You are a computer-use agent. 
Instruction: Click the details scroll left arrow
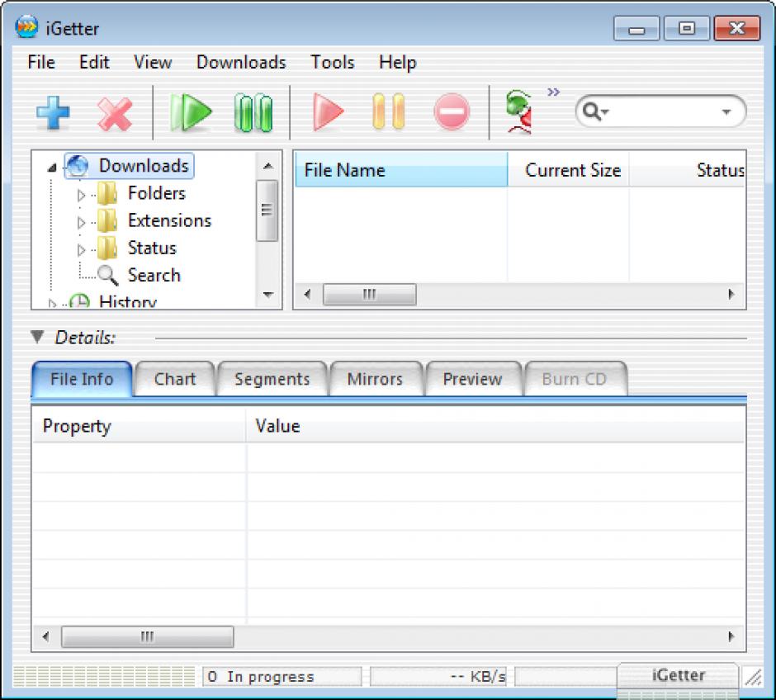46,636
